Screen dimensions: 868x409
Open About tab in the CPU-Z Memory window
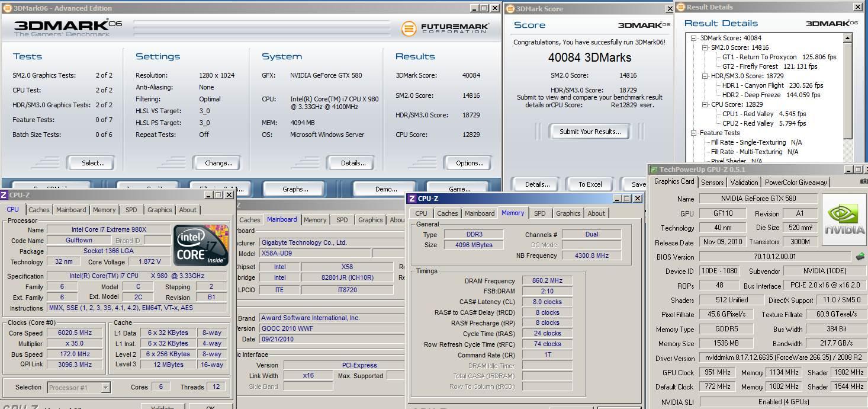(596, 213)
